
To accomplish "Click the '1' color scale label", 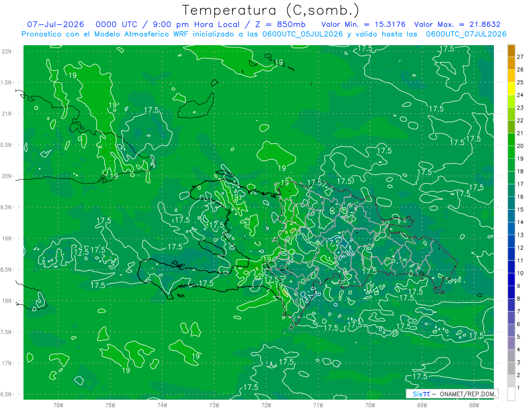I will [519, 388].
